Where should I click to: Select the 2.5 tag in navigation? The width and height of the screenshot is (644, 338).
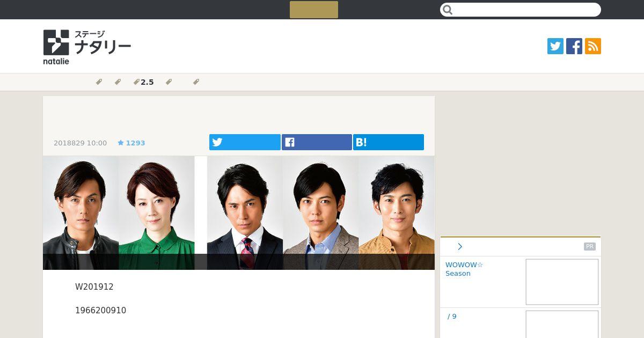[144, 82]
